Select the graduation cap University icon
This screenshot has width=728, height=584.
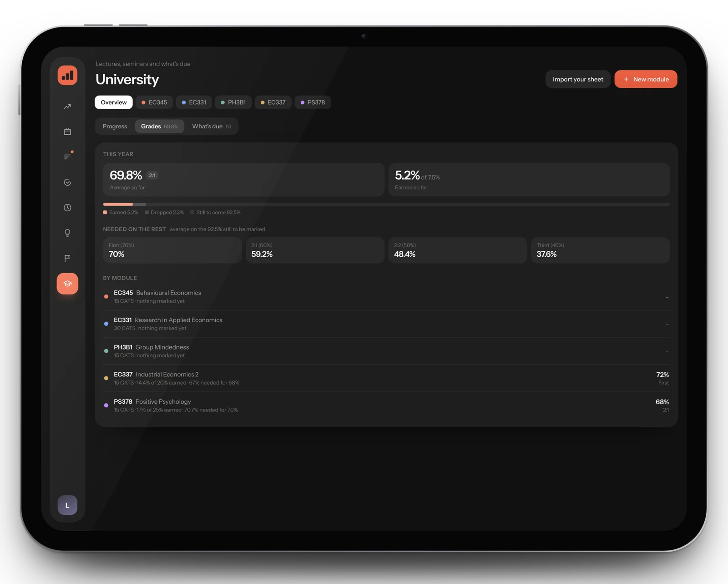click(x=67, y=284)
